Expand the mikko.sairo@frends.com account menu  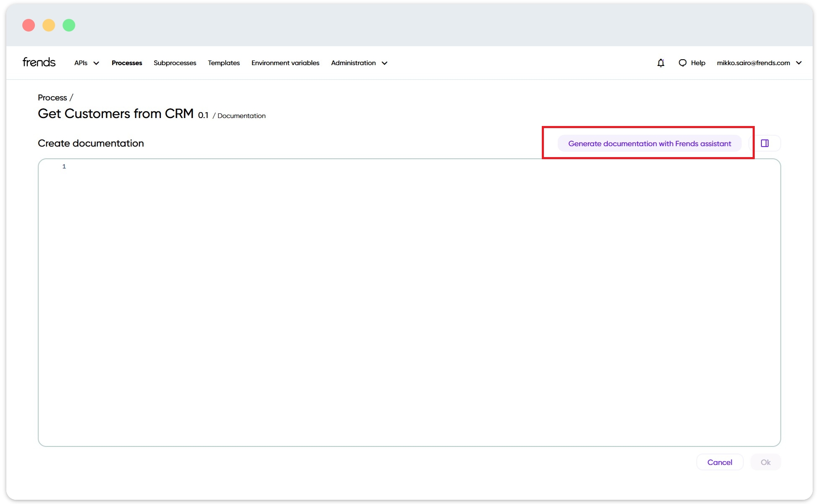[759, 63]
